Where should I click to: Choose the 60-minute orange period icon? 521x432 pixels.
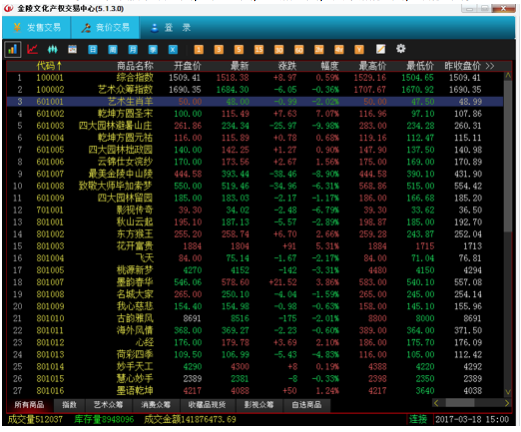[x=299, y=49]
